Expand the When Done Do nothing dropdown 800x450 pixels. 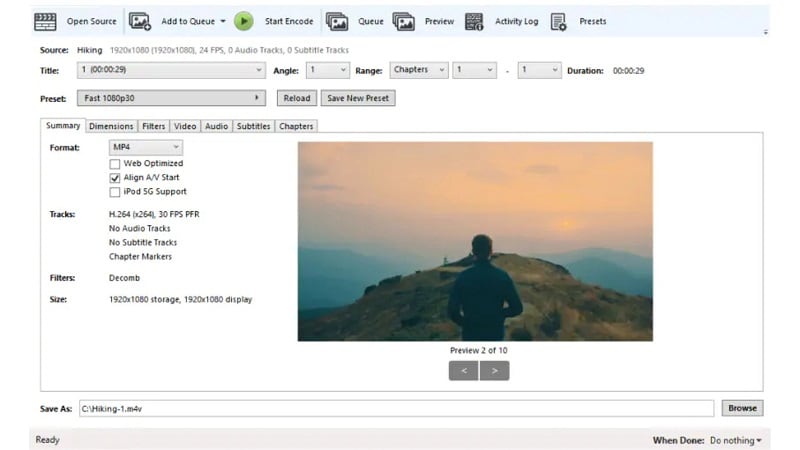pos(736,440)
